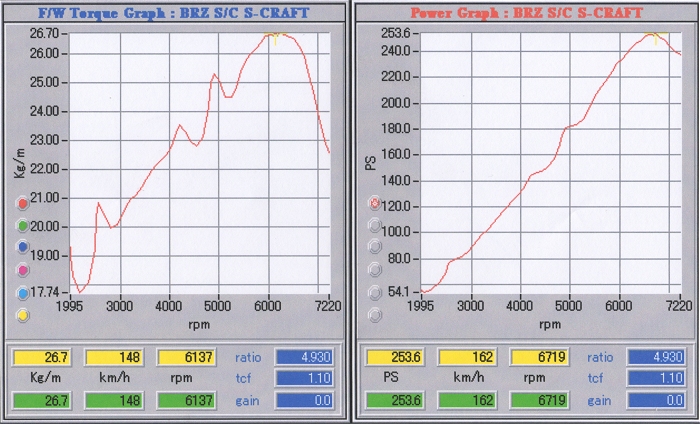
Task: Click the yellow 6137 rpm field
Action: (x=186, y=357)
